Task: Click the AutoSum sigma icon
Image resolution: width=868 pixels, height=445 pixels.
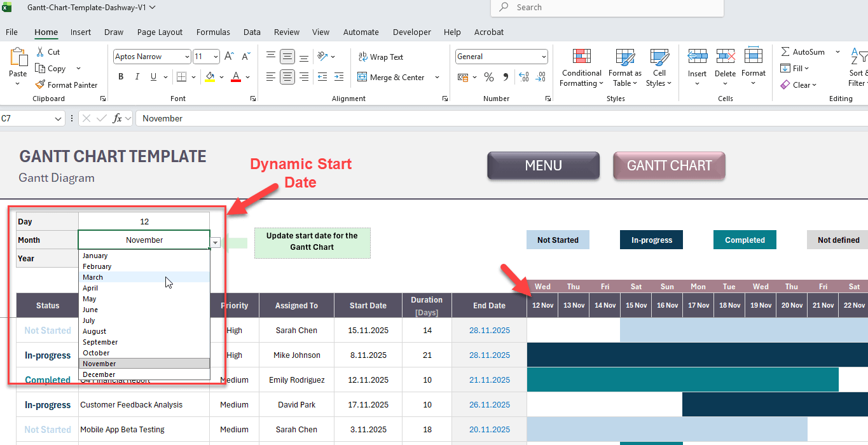Action: tap(785, 51)
